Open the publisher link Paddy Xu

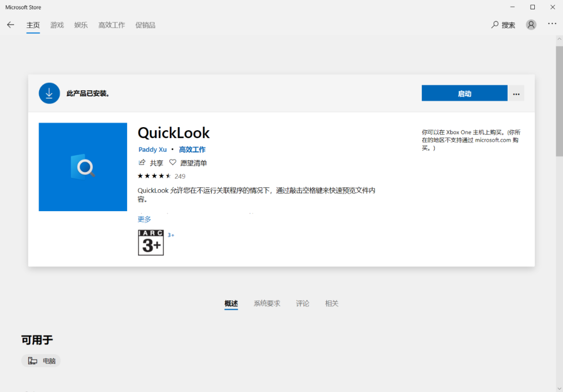153,149
